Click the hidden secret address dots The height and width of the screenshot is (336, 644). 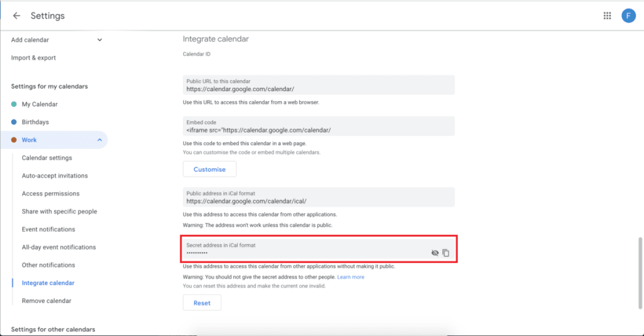click(197, 253)
